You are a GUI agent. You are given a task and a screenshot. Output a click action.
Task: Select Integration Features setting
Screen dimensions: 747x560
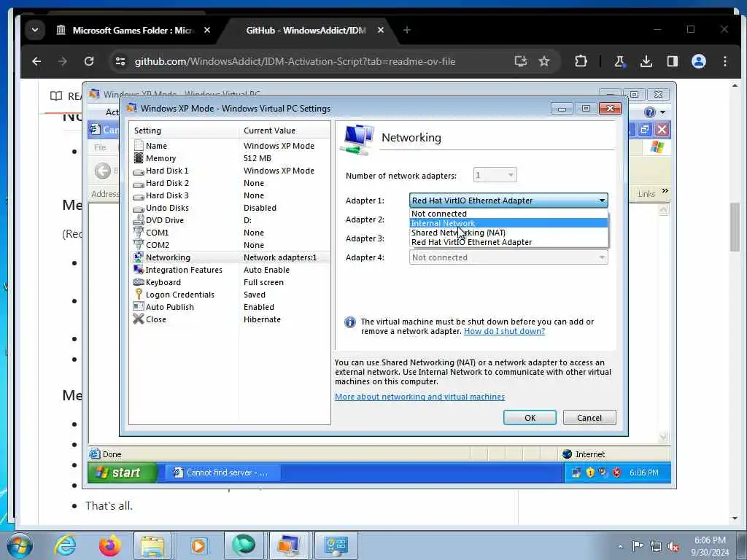click(x=230, y=270)
